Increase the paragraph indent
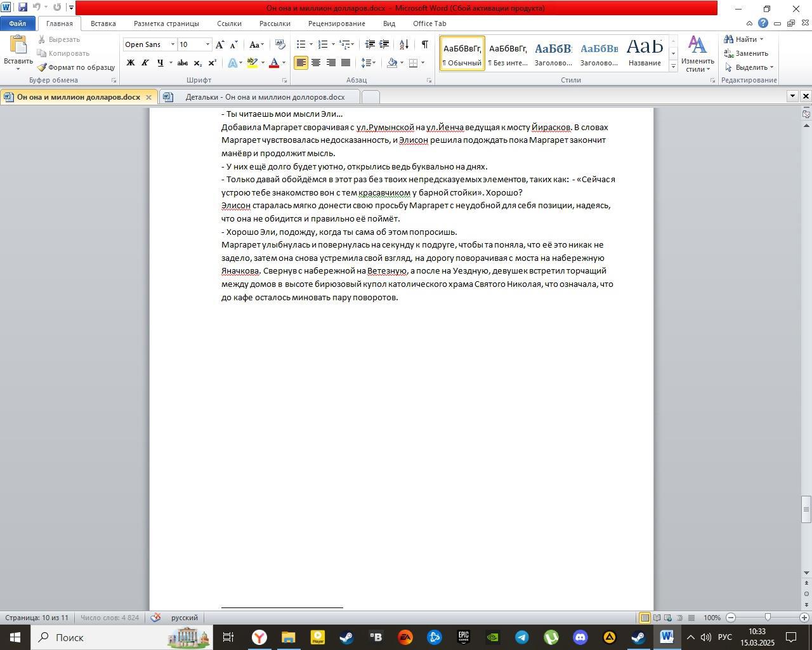Viewport: 812px width, 650px height. 384,44
